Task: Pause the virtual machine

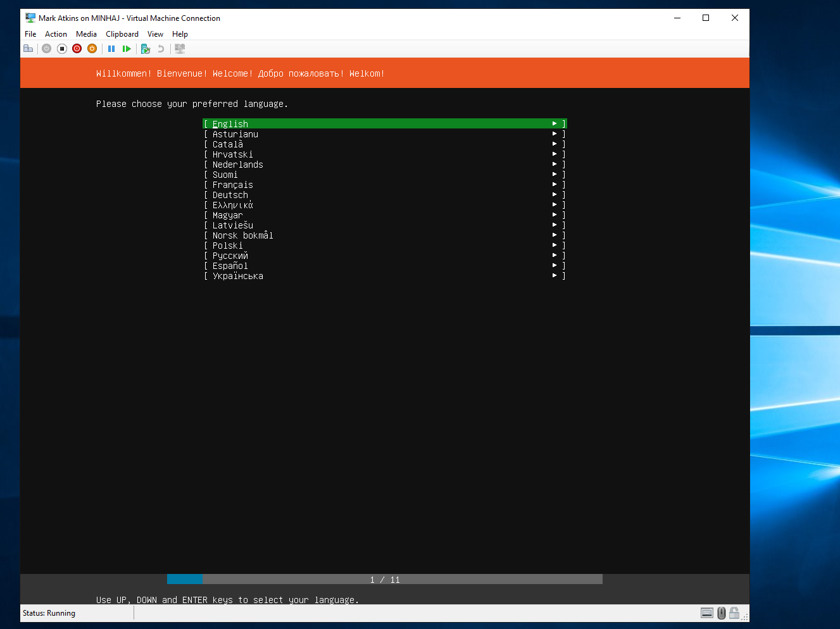Action: [111, 49]
